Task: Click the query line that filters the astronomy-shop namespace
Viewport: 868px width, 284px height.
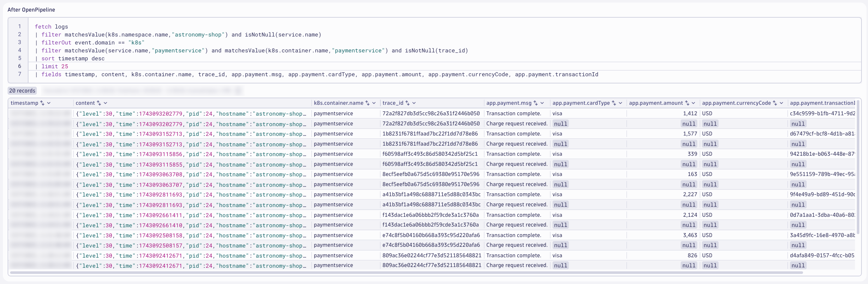Action: pos(178,35)
